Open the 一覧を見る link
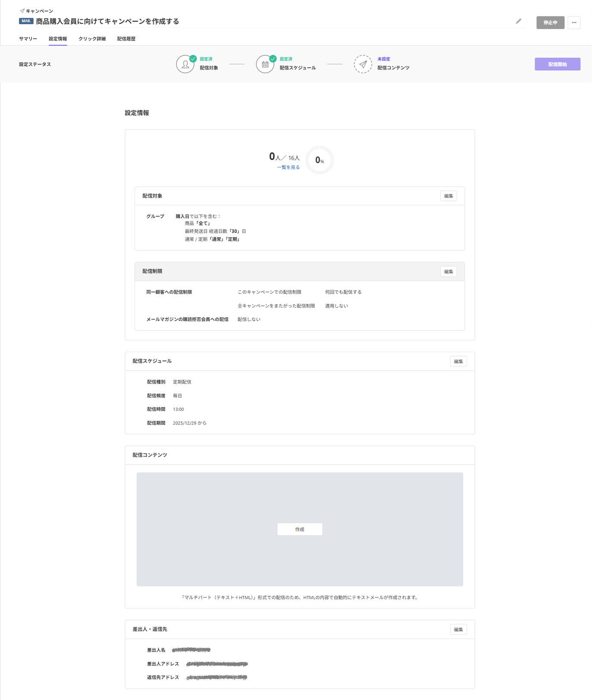Viewport: 592px width, 700px height. click(x=288, y=167)
